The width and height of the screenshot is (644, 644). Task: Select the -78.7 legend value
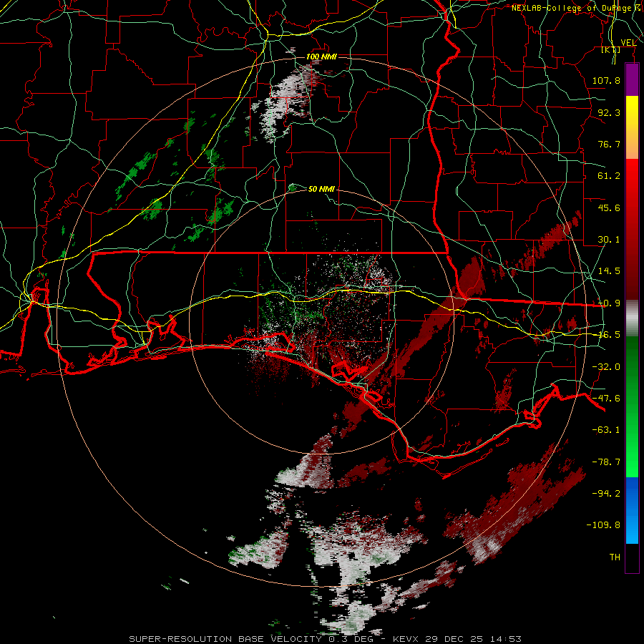[x=606, y=462]
